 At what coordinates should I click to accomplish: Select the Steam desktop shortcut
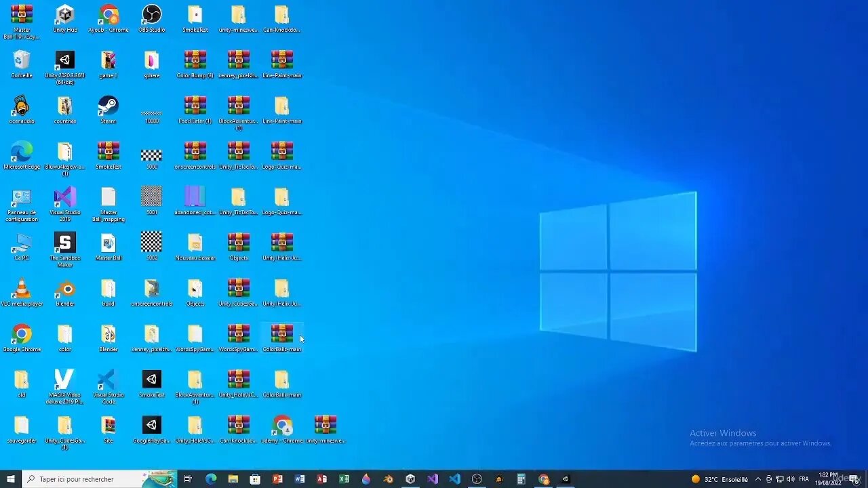[x=108, y=110]
